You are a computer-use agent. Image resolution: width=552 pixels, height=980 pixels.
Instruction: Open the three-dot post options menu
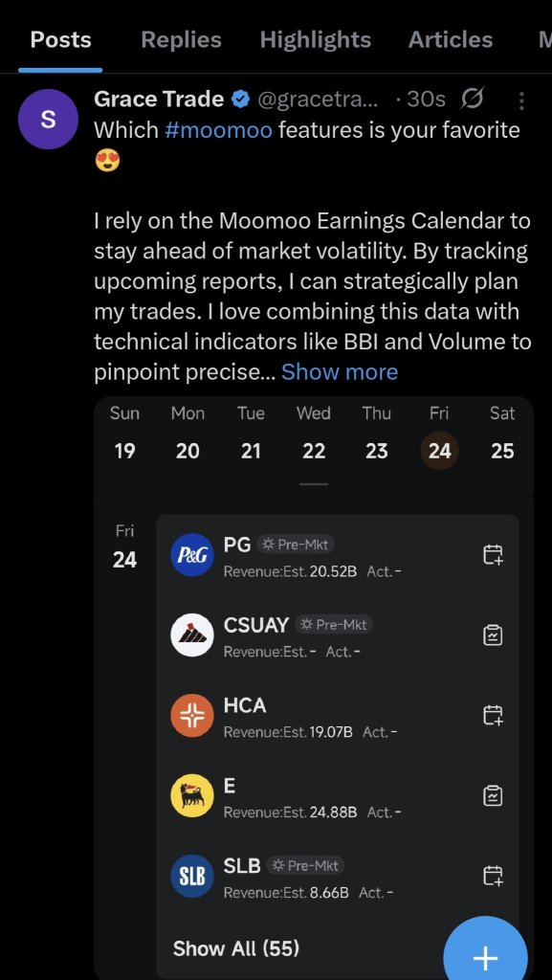tap(520, 100)
